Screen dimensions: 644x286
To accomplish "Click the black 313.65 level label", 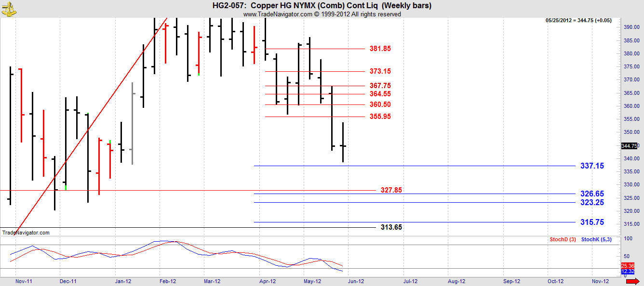I will click(x=391, y=227).
